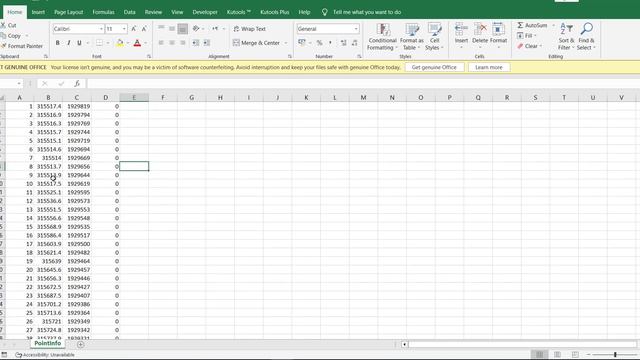Image resolution: width=640 pixels, height=360 pixels.
Task: Select column header G
Action: point(191,98)
